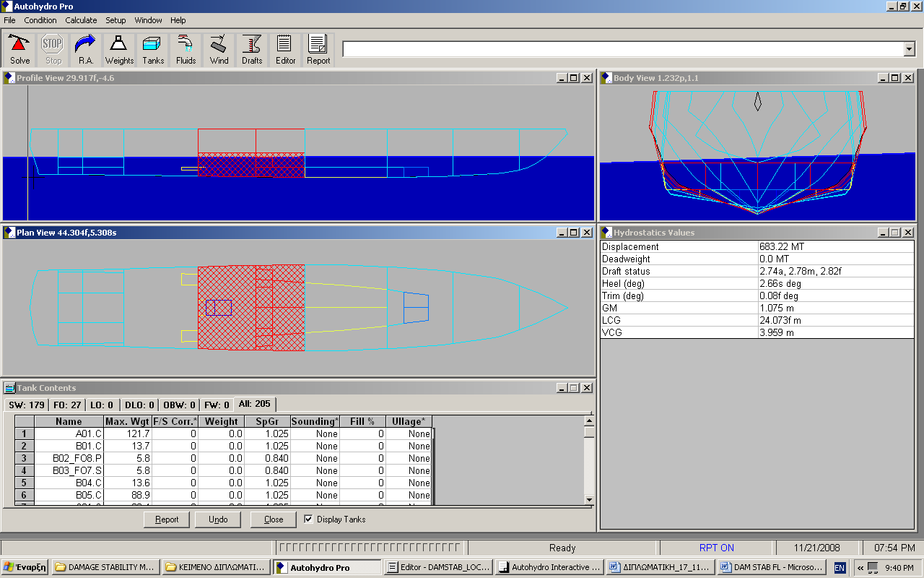924x578 pixels.
Task: Switch to the LO: 0 tab
Action: (101, 405)
